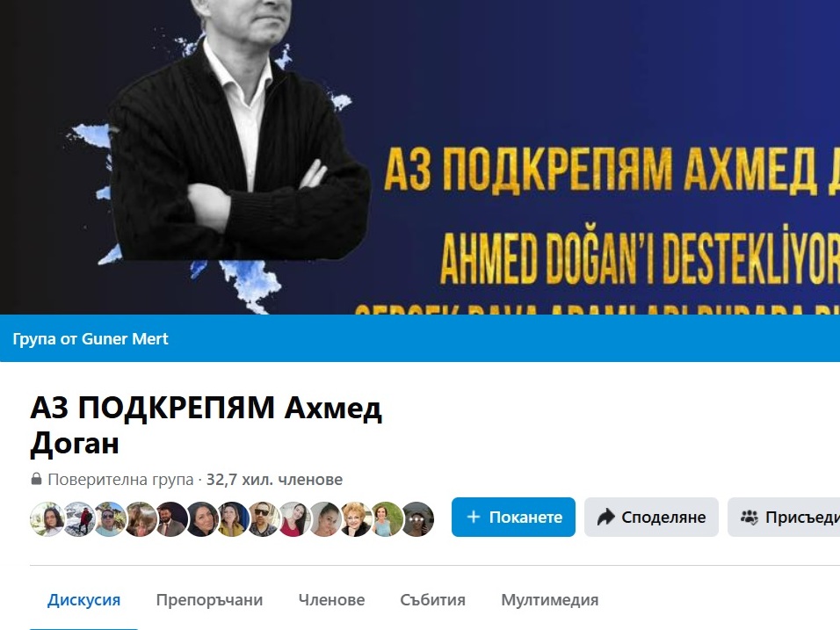Open avatar of woman in yellow jacket
This screenshot has height=630, width=840.
233,518
